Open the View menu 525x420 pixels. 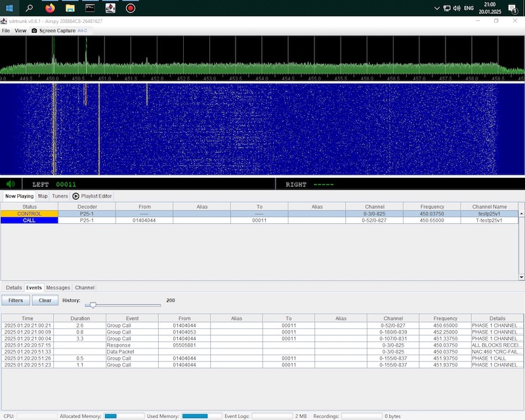click(x=20, y=30)
